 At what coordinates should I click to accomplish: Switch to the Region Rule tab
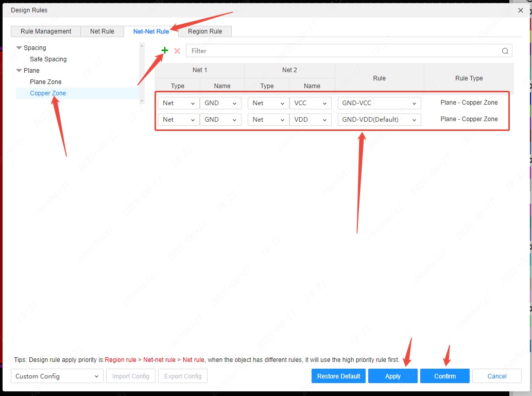pos(204,31)
